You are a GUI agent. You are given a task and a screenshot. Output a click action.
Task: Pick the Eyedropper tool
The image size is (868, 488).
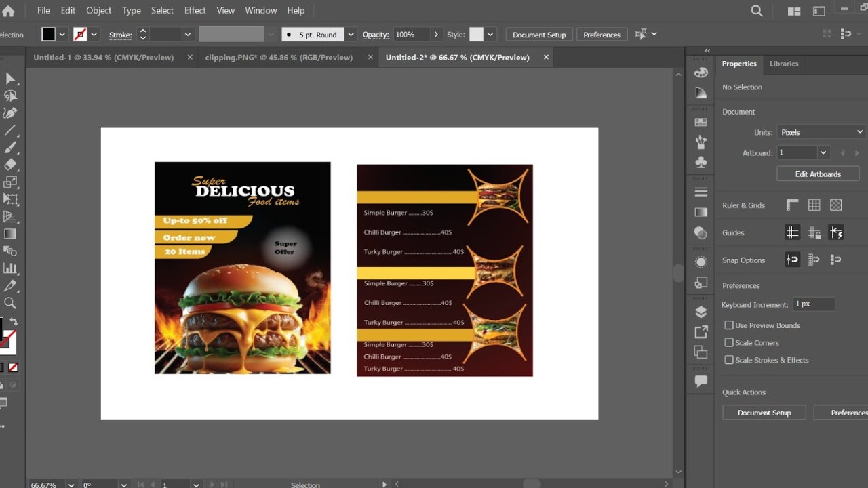(10, 286)
